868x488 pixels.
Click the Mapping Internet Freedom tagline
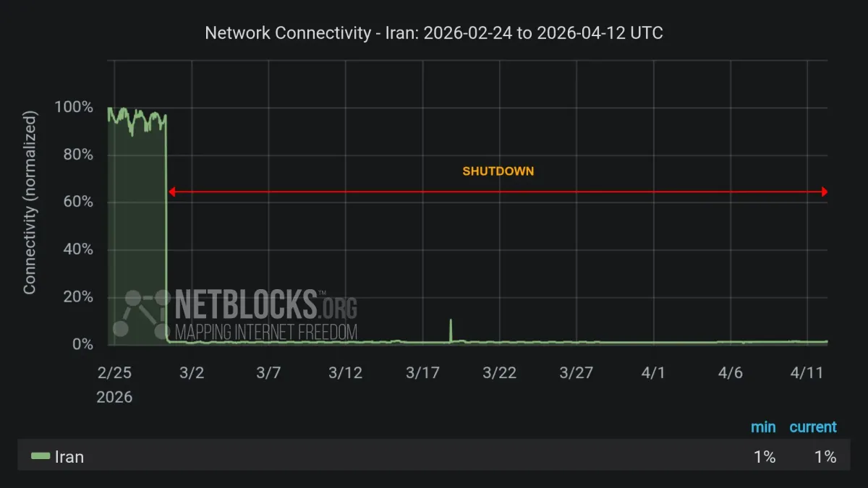click(266, 332)
